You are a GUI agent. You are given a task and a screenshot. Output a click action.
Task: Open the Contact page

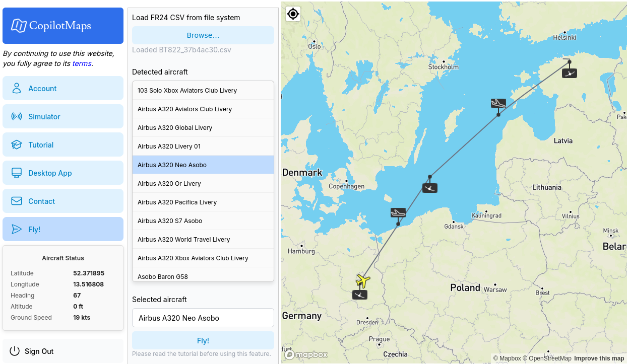63,201
